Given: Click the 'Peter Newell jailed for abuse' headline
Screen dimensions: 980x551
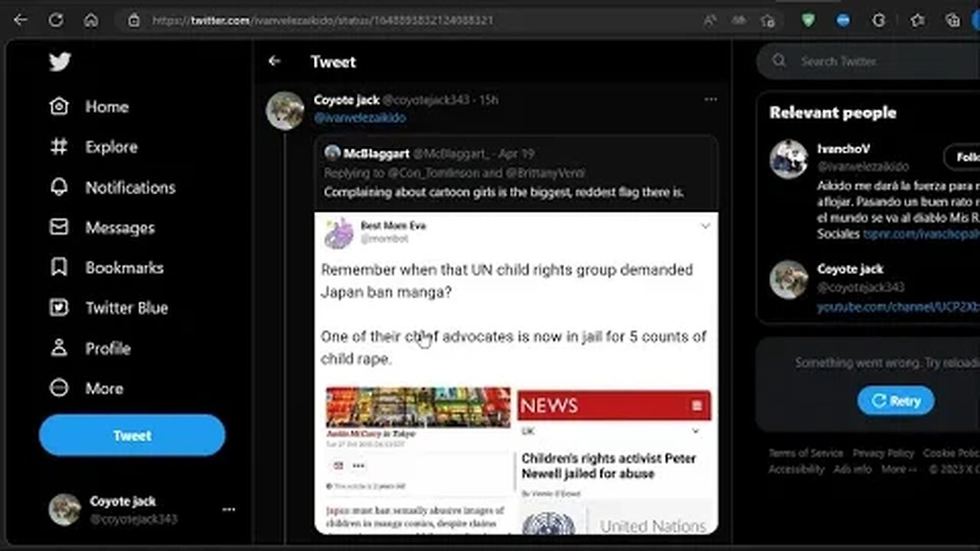Looking at the screenshot, I should (x=609, y=466).
